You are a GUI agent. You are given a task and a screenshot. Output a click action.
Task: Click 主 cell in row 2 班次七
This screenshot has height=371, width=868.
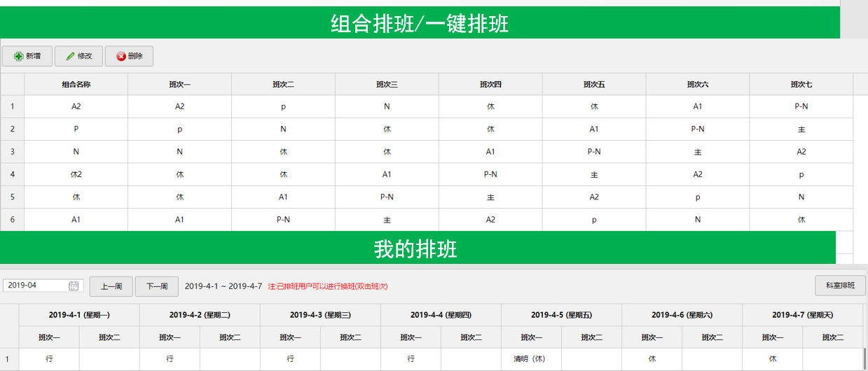pos(801,129)
